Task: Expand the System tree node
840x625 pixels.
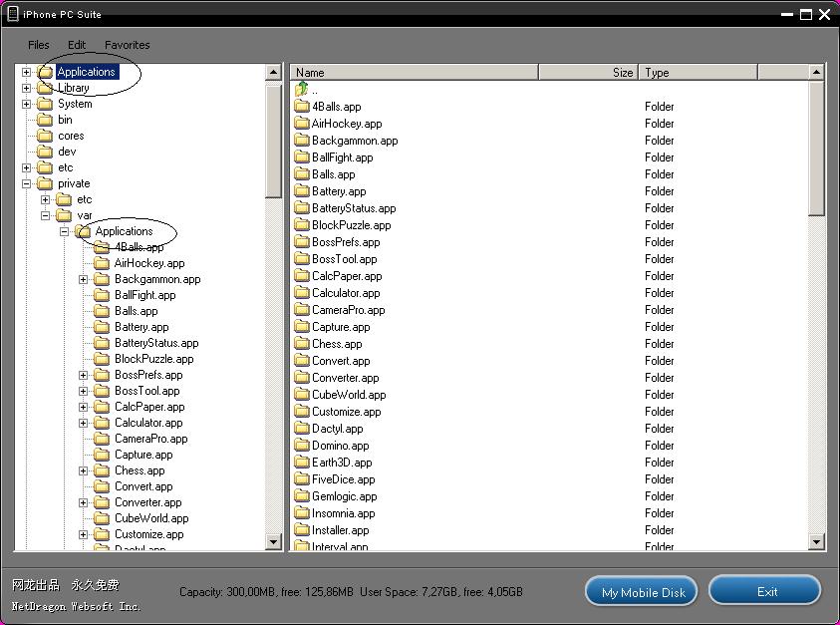Action: pos(26,104)
